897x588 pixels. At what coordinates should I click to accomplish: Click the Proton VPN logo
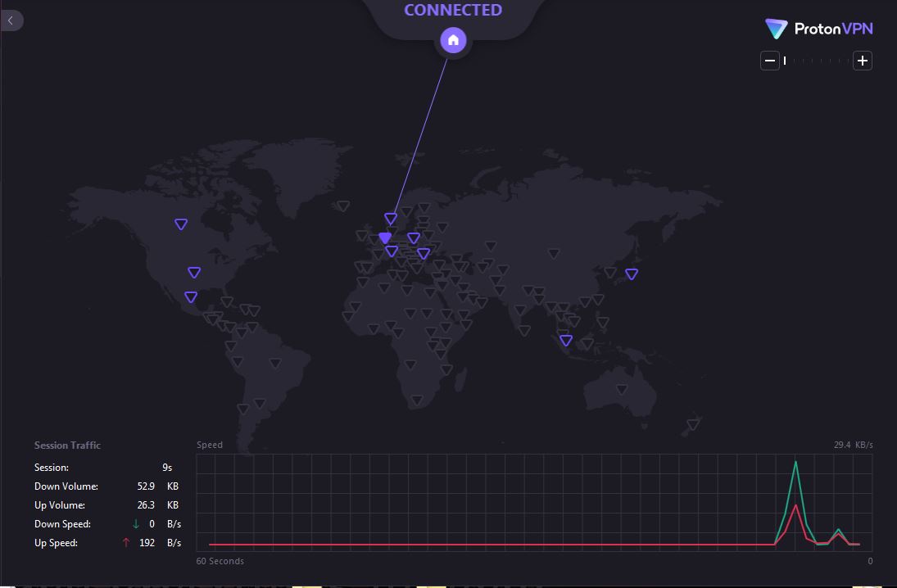coord(818,29)
